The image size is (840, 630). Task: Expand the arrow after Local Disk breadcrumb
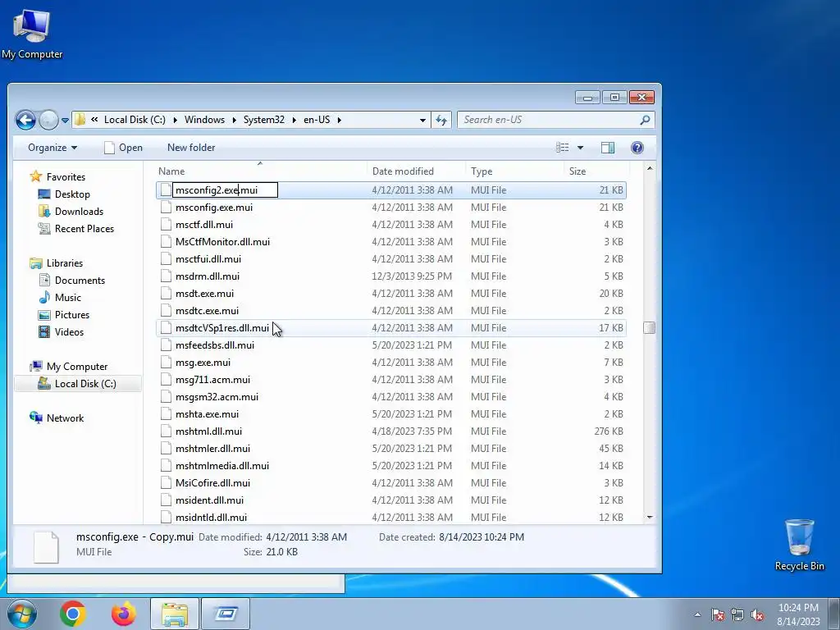pos(176,120)
